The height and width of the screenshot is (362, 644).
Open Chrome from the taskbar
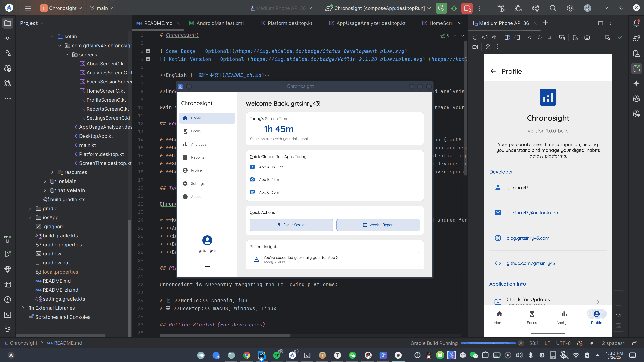coord(247,355)
